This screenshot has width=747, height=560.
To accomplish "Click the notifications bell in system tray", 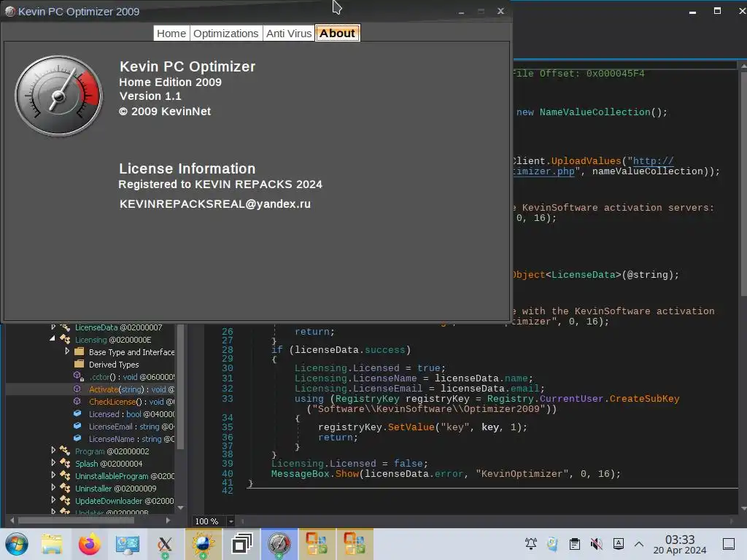I will pyautogui.click(x=531, y=544).
